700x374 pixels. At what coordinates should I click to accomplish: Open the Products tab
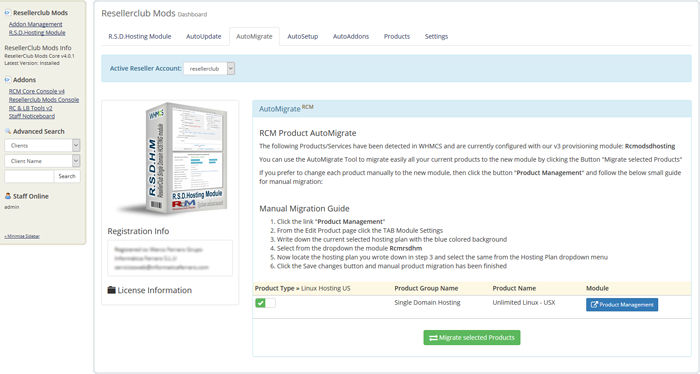(397, 37)
